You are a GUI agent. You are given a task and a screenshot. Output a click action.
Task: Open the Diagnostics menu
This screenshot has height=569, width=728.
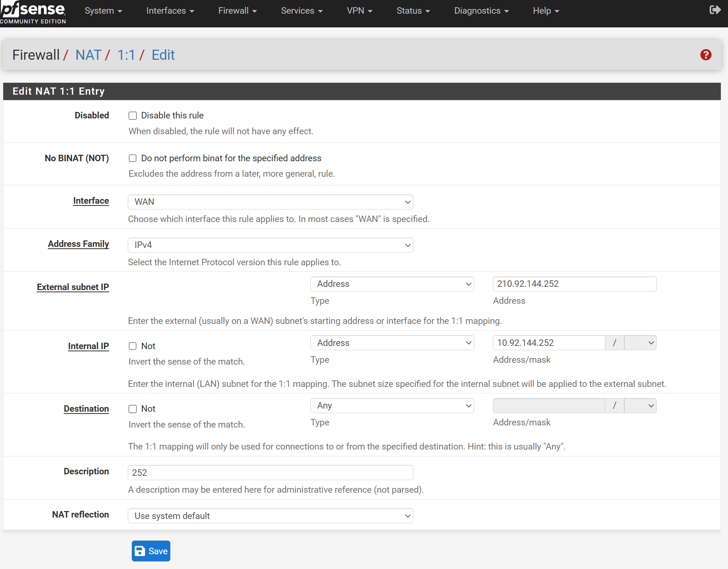pos(481,11)
